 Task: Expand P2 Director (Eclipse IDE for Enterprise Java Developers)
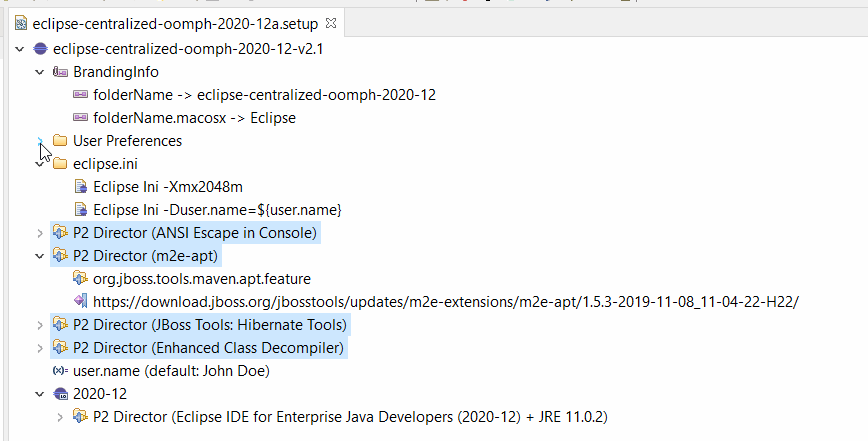60,417
